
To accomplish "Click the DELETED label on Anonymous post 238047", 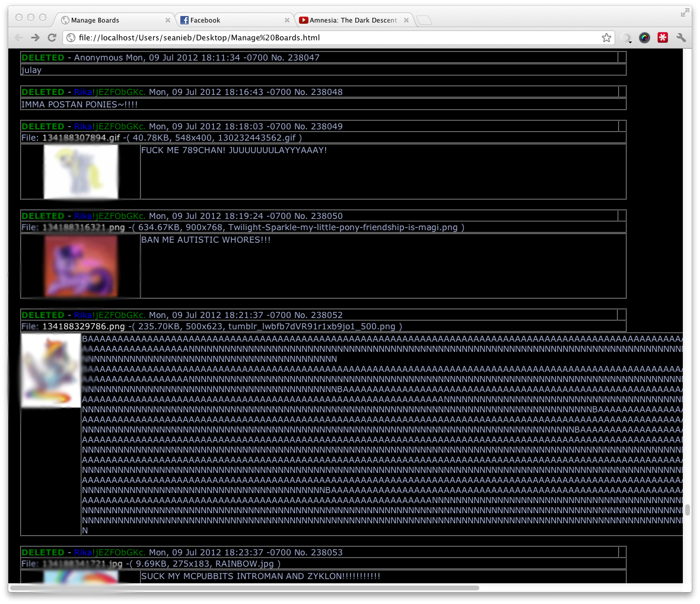I will (43, 58).
